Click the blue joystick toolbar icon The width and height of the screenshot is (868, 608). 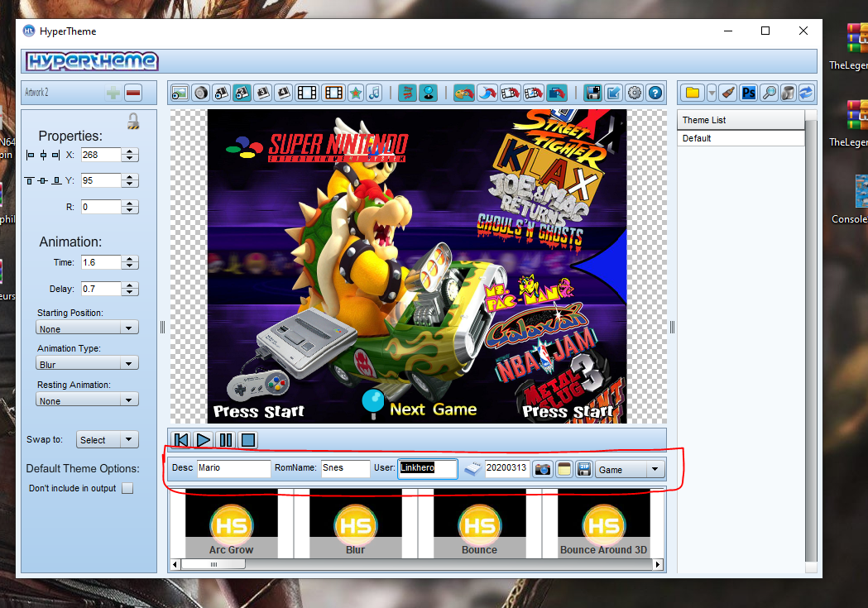click(428, 93)
